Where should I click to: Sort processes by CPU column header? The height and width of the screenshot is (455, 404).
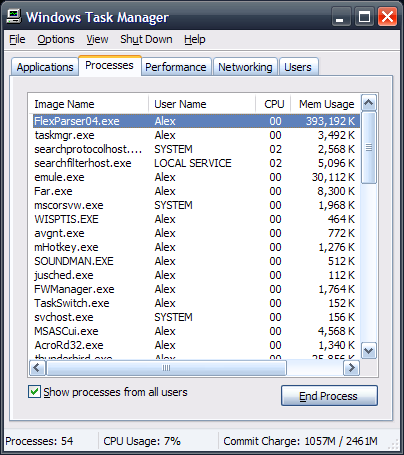273,104
